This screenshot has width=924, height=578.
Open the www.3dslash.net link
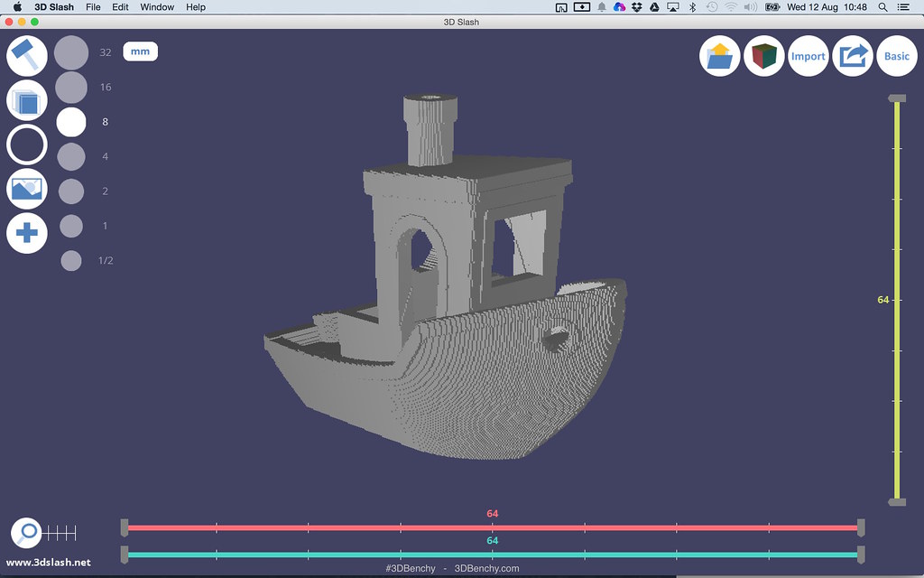49,563
